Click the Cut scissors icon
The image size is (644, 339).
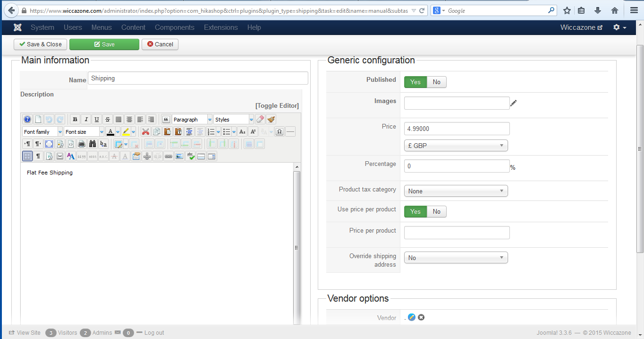pyautogui.click(x=145, y=132)
